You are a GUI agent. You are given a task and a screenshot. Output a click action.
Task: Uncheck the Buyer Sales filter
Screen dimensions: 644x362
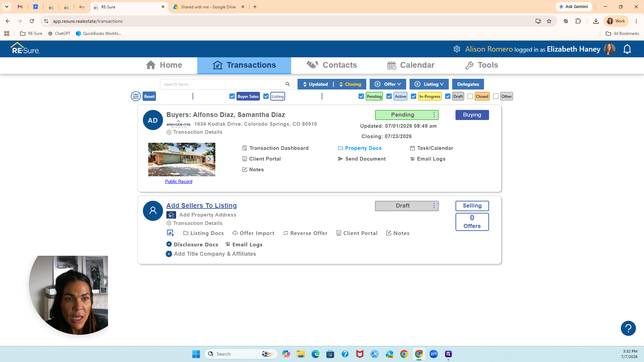(x=232, y=96)
